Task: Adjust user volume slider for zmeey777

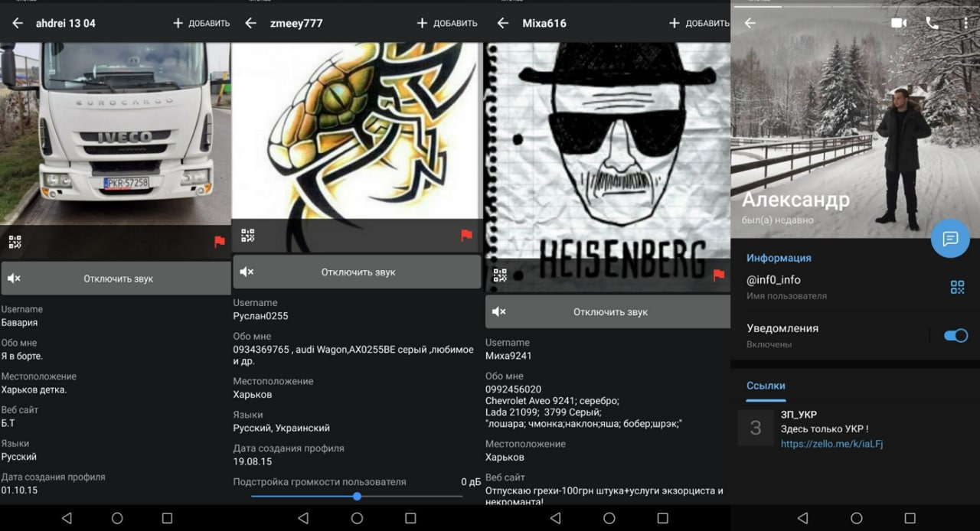Action: point(357,497)
